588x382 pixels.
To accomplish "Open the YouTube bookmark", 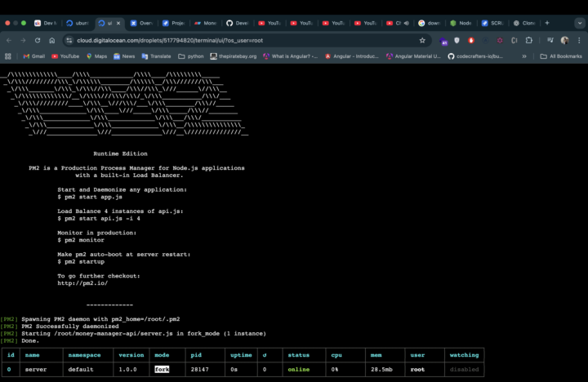I will point(65,56).
